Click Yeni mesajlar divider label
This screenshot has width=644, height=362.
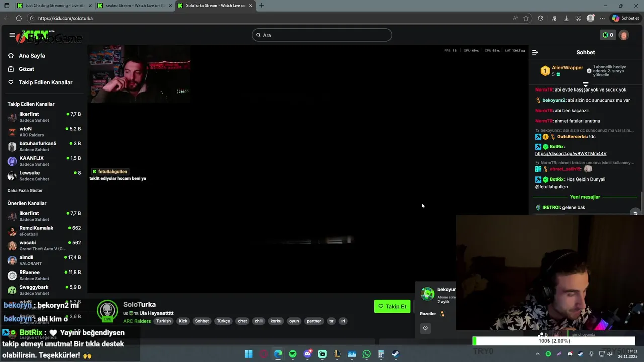click(x=585, y=197)
